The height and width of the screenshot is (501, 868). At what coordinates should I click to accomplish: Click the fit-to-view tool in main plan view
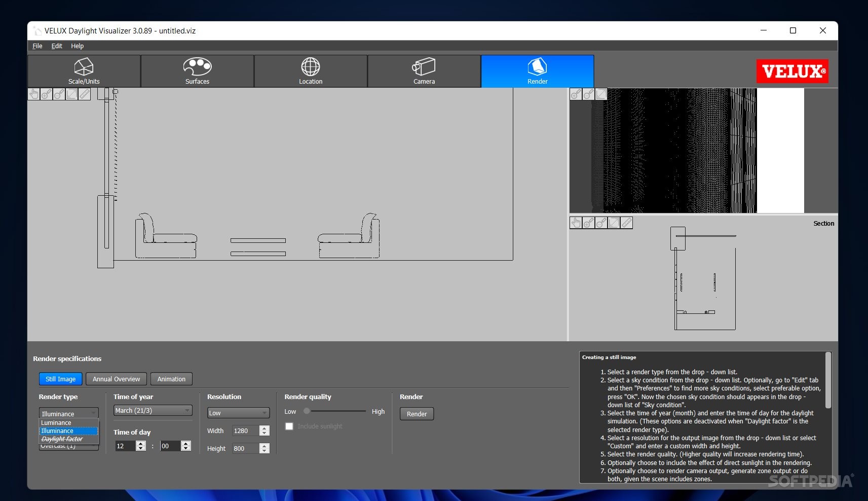[x=72, y=94]
